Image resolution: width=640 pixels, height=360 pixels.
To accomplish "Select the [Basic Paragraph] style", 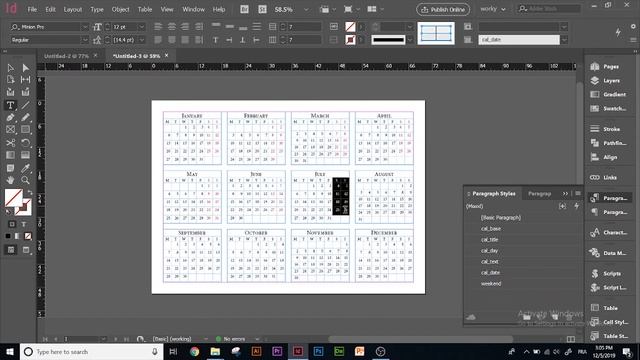I will [500, 218].
